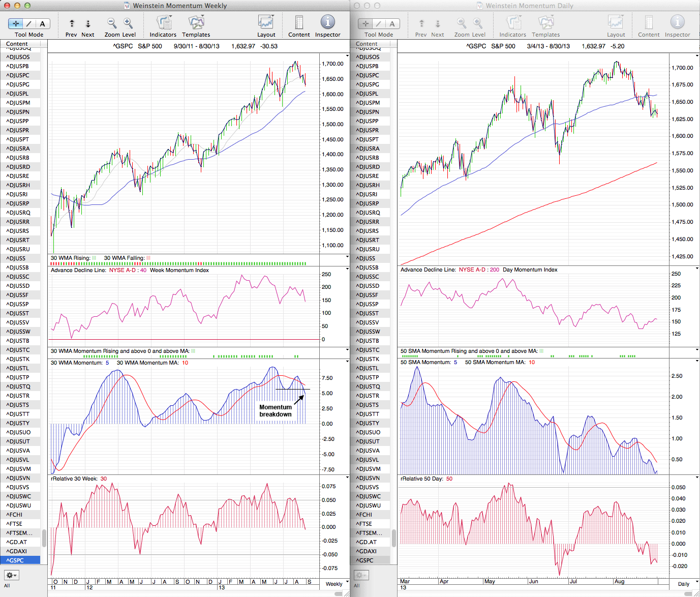Open the gear action menu in Weekly sidebar

[x=12, y=575]
